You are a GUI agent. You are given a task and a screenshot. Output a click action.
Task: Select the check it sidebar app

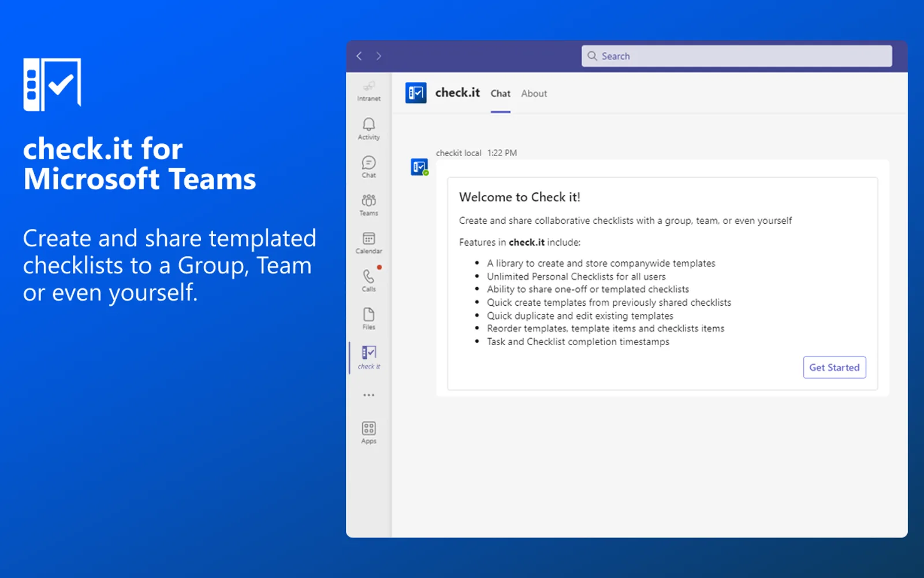[369, 358]
